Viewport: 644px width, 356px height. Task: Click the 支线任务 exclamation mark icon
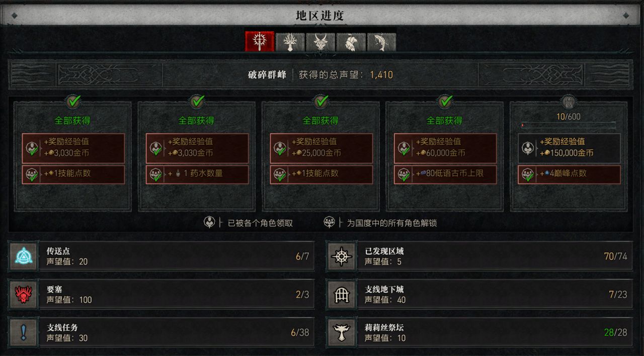point(24,332)
